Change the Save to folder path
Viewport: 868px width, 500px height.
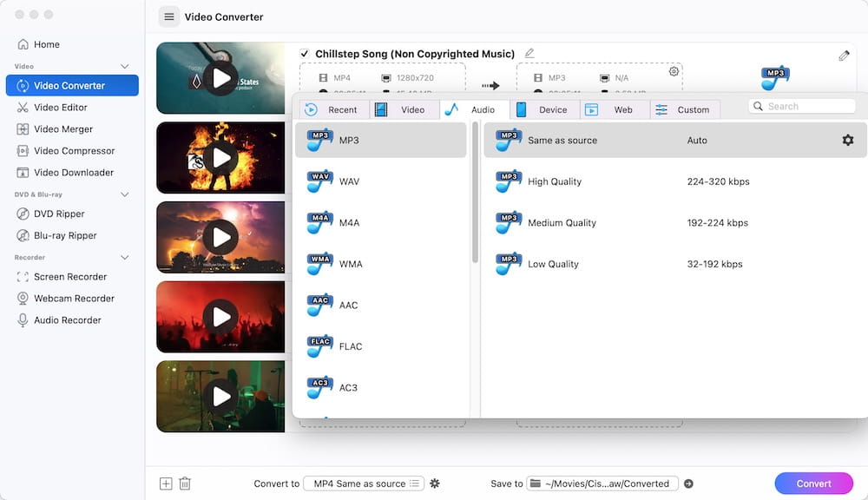(602, 484)
